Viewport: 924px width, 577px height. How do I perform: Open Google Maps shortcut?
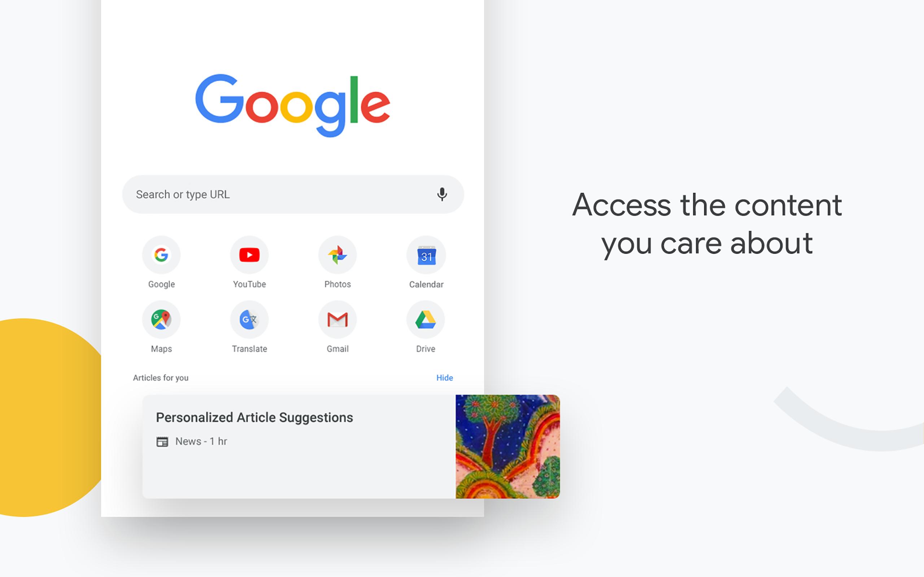point(162,319)
